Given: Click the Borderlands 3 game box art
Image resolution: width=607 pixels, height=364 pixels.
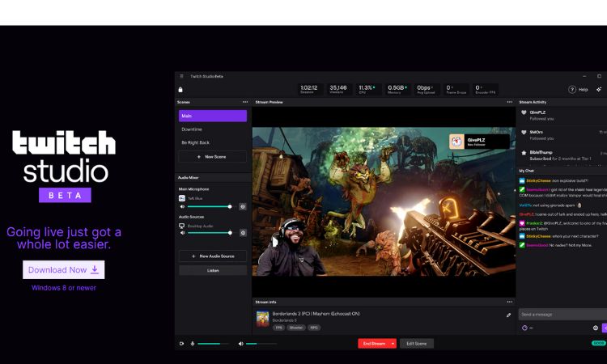Looking at the screenshot, I should coord(262,320).
